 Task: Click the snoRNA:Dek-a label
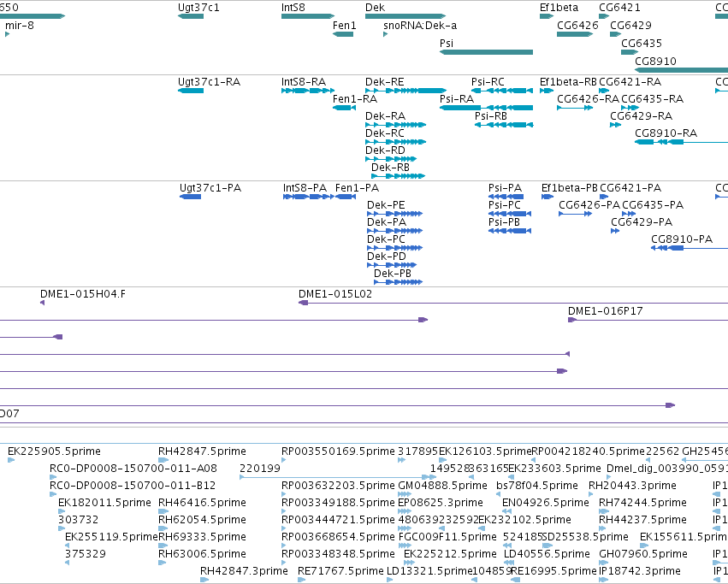pos(420,26)
